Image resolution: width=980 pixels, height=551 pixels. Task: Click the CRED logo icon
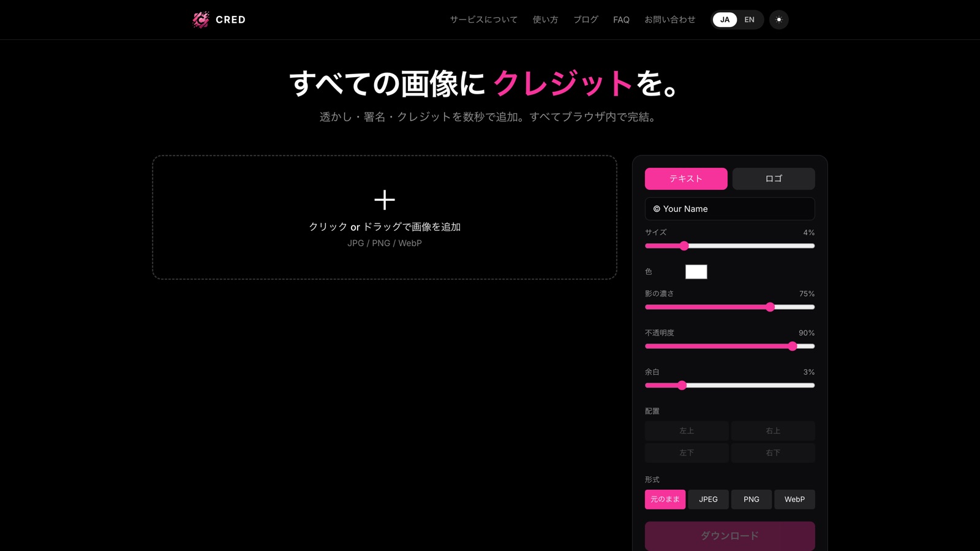point(201,20)
